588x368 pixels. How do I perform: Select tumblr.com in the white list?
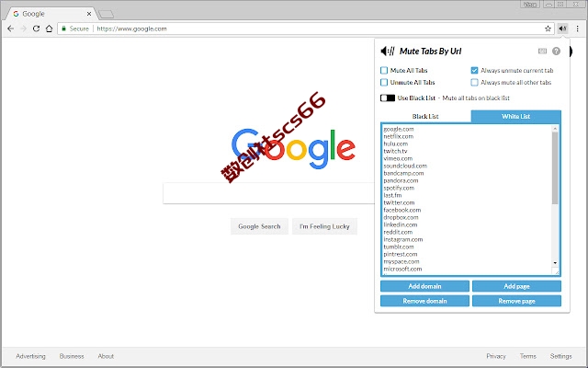[x=399, y=247]
